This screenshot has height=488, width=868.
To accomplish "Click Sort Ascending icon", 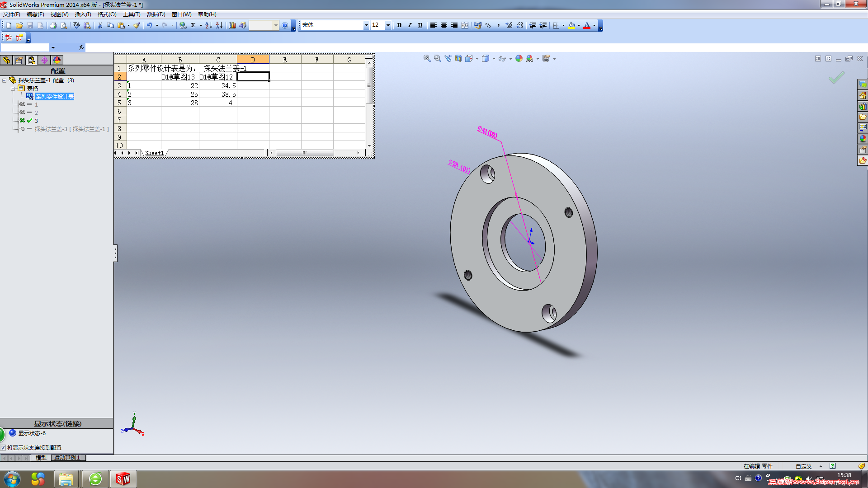I will (x=208, y=25).
